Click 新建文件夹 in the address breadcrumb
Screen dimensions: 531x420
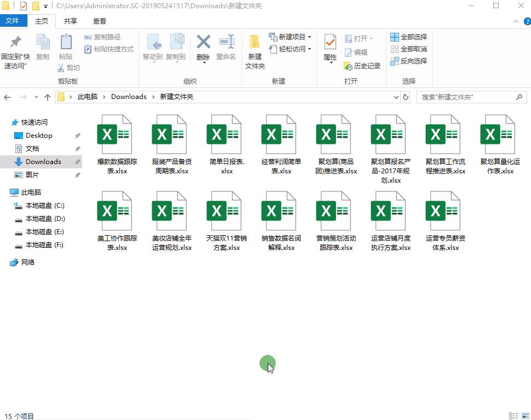coord(176,97)
